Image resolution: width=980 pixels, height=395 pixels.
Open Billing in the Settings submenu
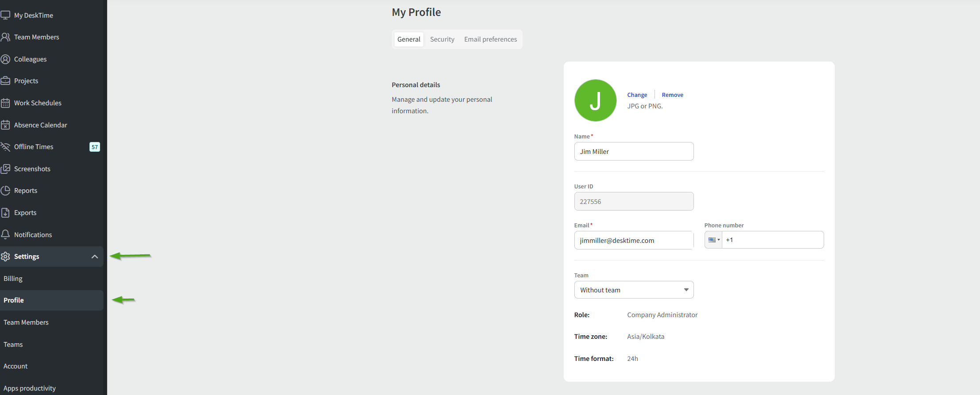[x=13, y=279]
